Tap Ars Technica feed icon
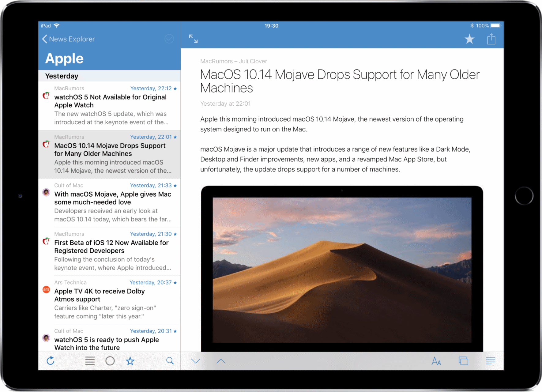Viewport: 542px width, 392px height. (x=46, y=289)
